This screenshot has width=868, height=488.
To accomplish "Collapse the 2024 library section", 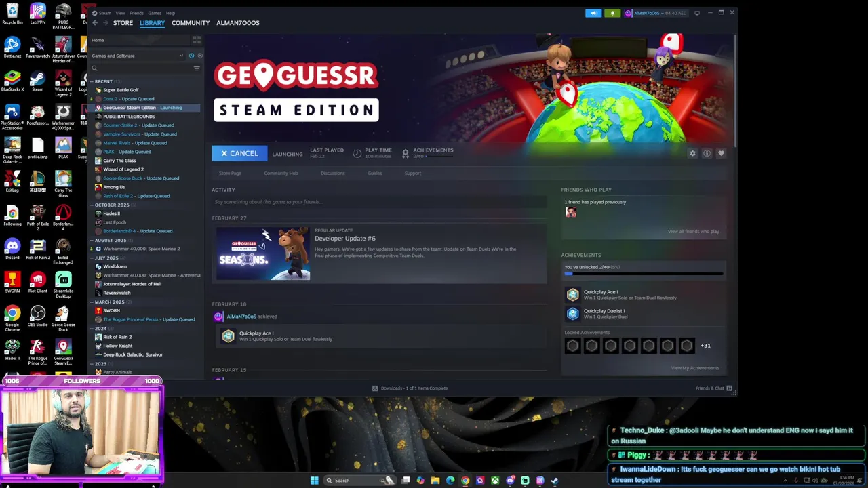I will tap(92, 328).
